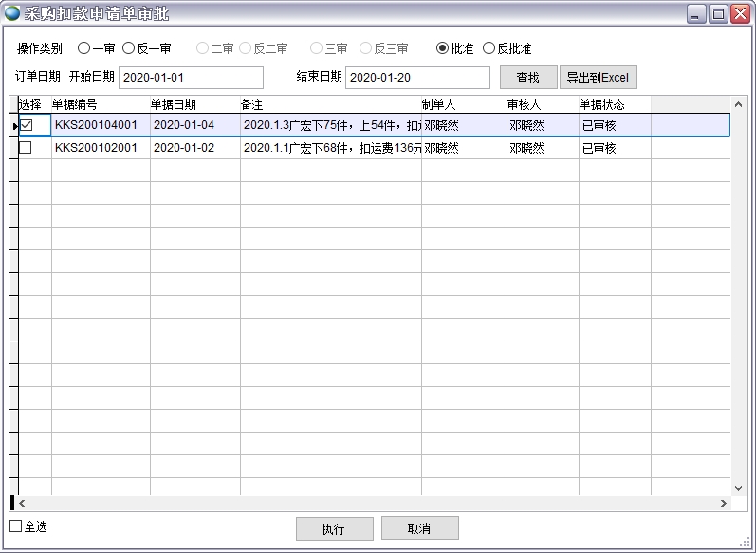Uncheck the KKS200104001 row checkbox
The height and width of the screenshot is (553, 756).
pyautogui.click(x=27, y=124)
